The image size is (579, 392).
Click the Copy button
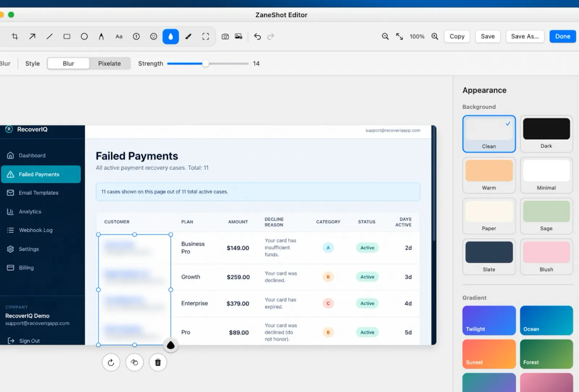point(457,37)
